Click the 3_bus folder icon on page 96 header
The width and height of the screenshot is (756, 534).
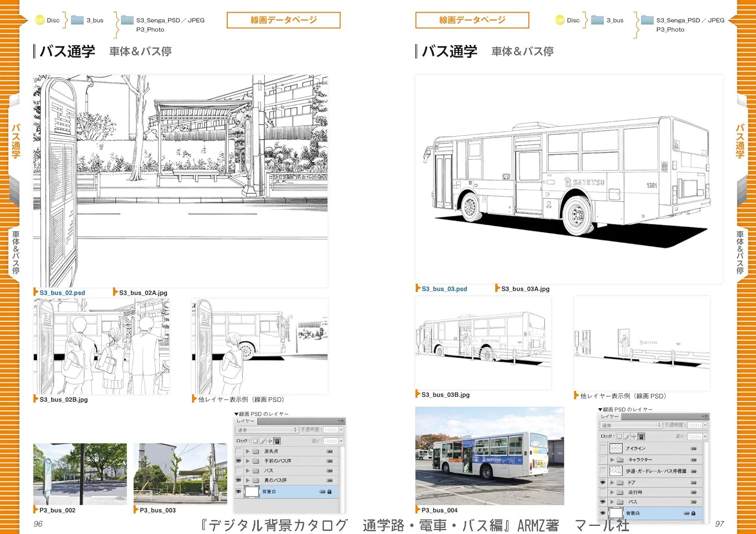point(77,20)
